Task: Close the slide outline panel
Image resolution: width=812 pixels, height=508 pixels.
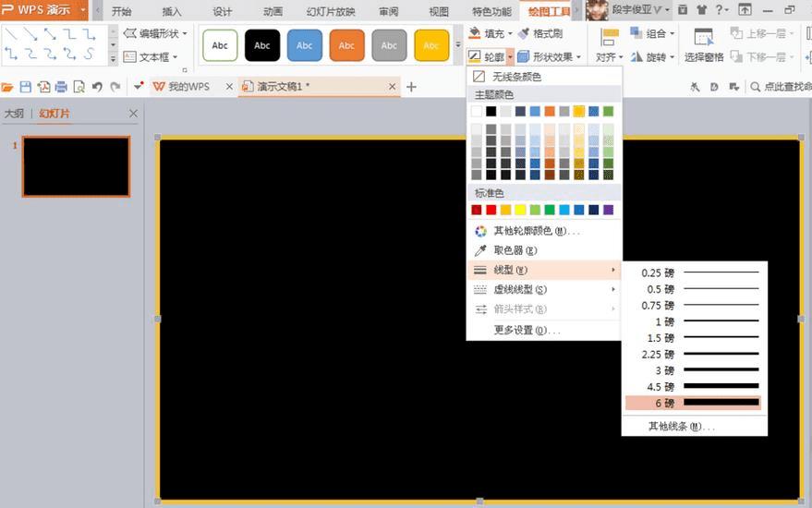Action: [x=133, y=114]
